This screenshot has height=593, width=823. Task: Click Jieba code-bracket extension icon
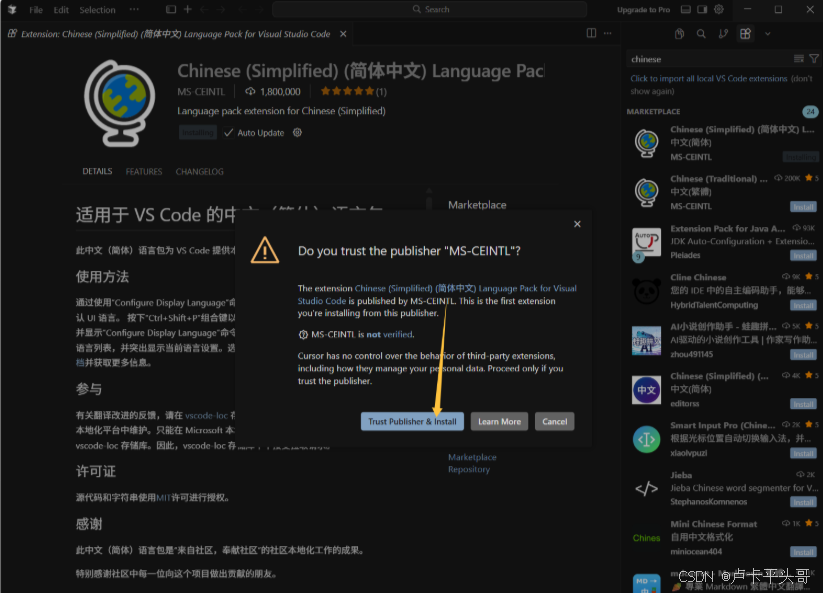(647, 489)
